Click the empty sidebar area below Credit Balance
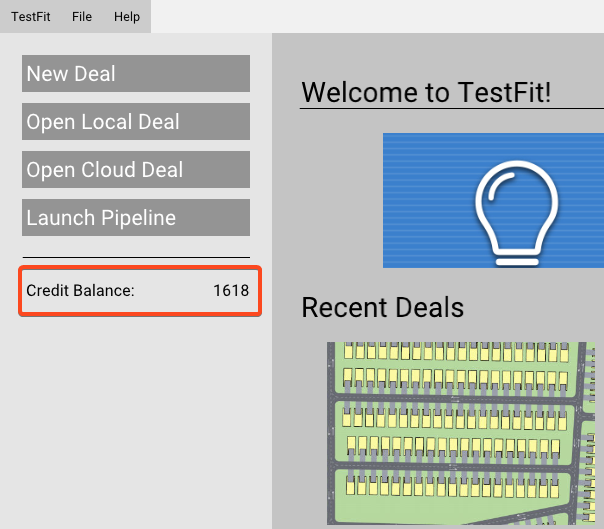This screenshot has height=529, width=604. 136,420
